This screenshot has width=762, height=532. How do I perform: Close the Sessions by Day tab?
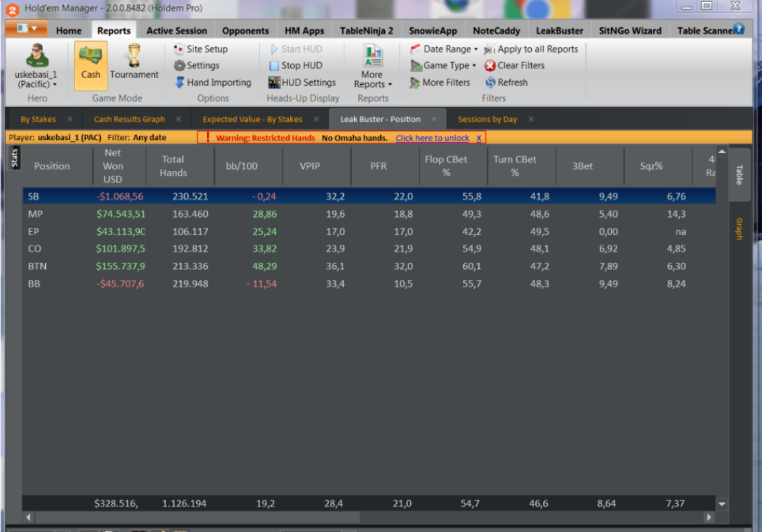coord(531,119)
